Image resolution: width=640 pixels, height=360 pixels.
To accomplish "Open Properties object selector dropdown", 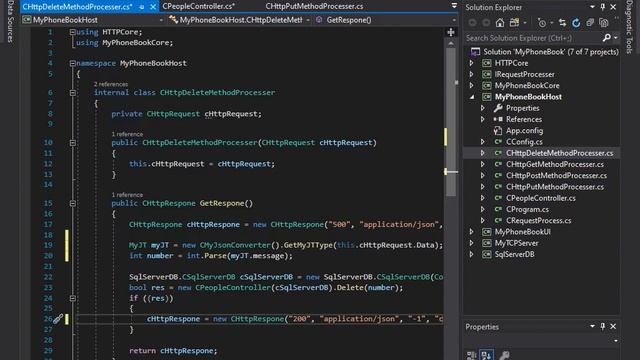I will click(x=616, y=340).
